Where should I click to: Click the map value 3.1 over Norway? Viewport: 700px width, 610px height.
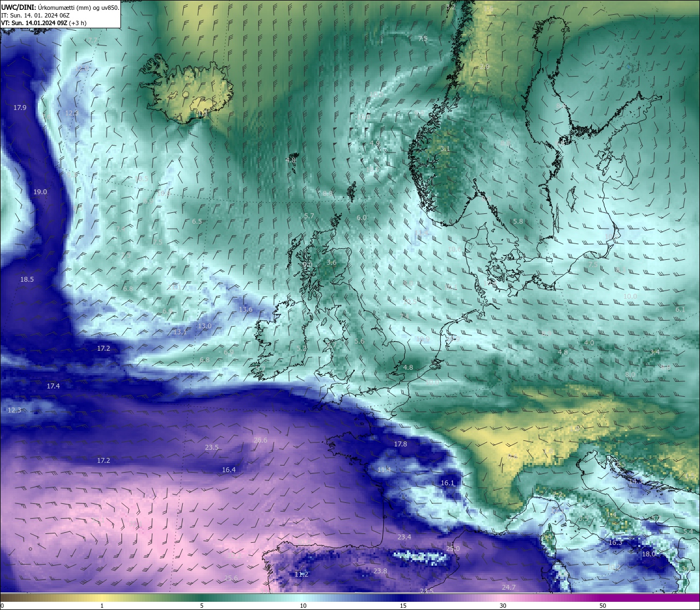tap(445, 149)
